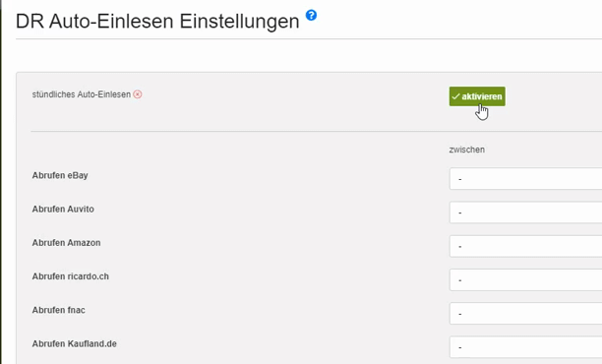Viewport: 602px width, 364px height.
Task: Expand the Abrufen ricardo.ch time dropdown
Action: tap(525, 280)
